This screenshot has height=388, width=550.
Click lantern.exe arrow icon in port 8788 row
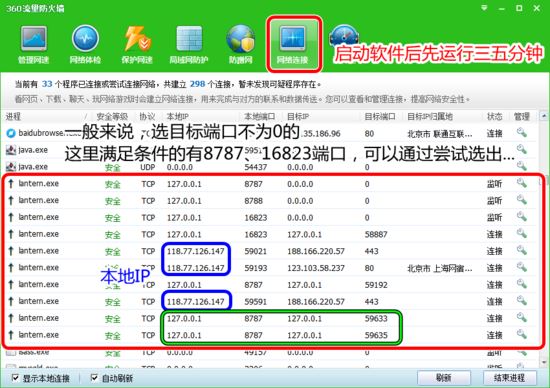tap(11, 200)
